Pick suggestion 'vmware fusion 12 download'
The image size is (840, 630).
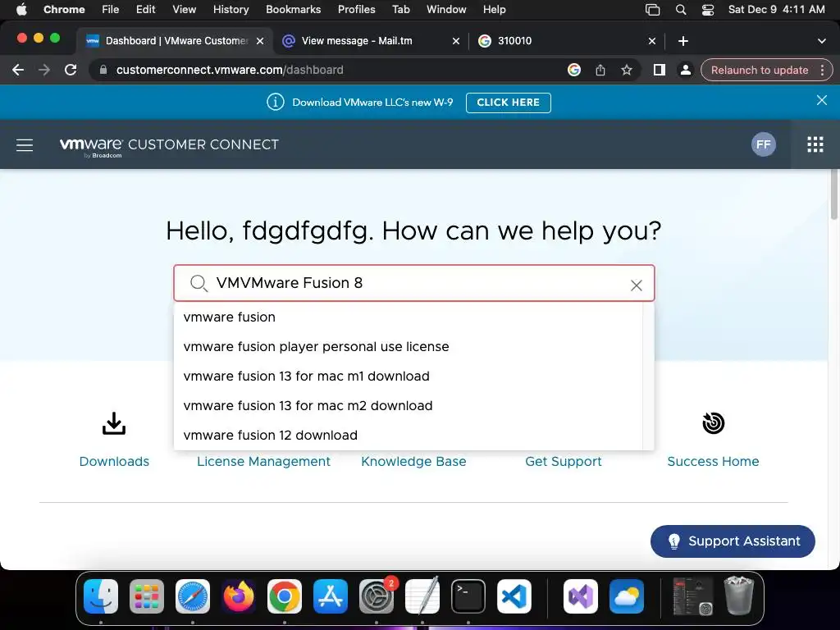coord(409,435)
